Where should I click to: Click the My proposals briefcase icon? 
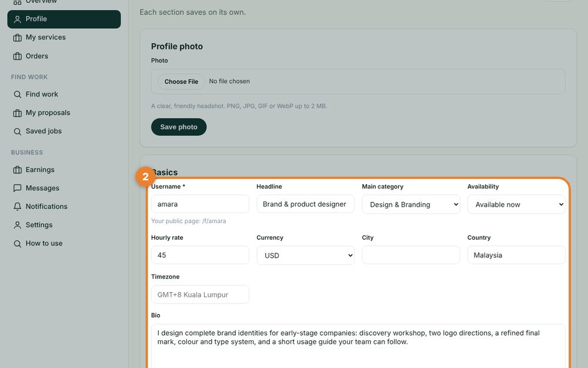tap(17, 113)
